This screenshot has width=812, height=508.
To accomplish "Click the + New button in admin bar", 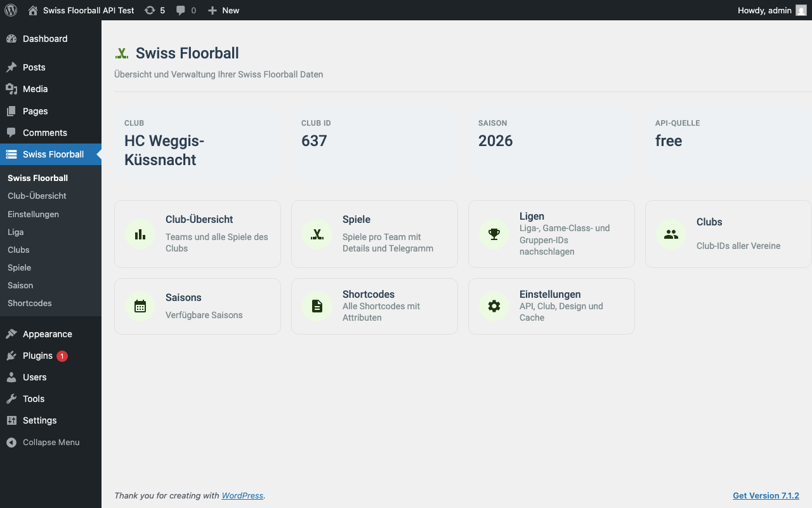I will click(x=223, y=10).
